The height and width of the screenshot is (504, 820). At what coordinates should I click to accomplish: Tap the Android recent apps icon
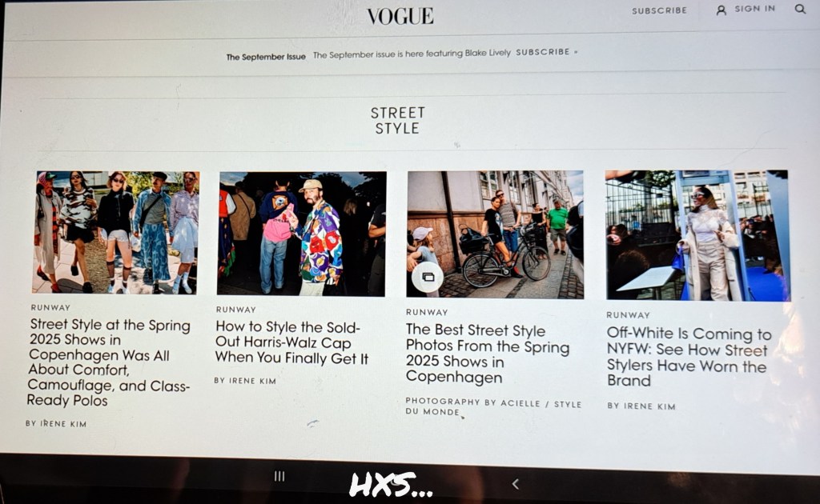tap(279, 476)
